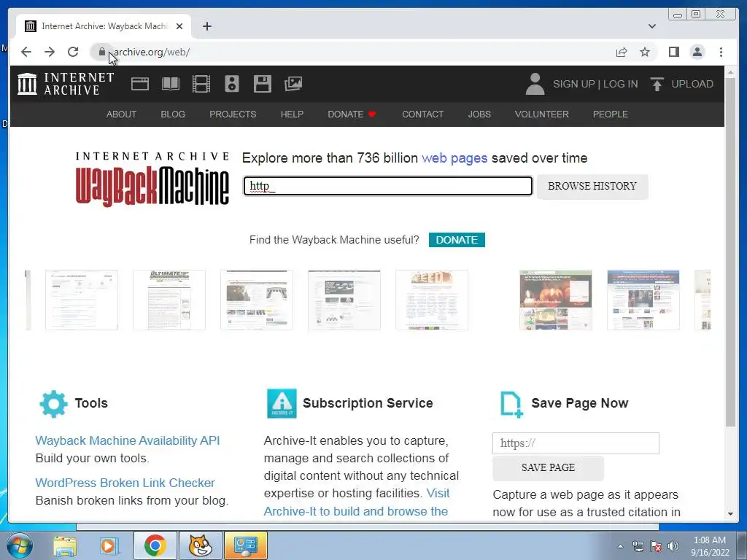This screenshot has height=560, width=747.
Task: Open the Software floppy disk icon
Action: 263,84
